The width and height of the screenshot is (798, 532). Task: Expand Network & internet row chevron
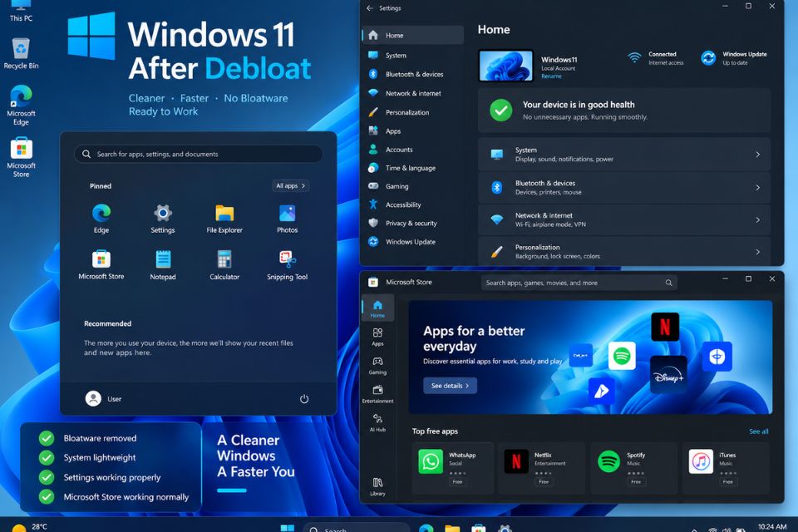757,220
